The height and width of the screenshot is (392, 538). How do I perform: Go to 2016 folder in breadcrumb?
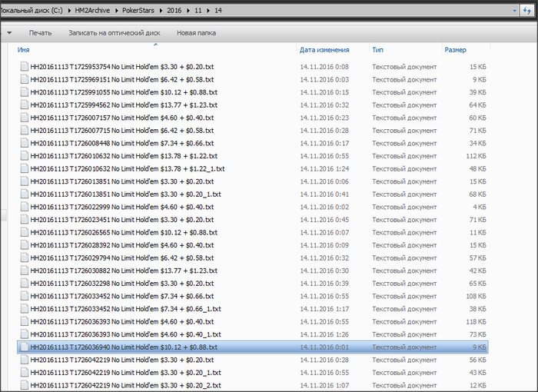[x=174, y=11]
